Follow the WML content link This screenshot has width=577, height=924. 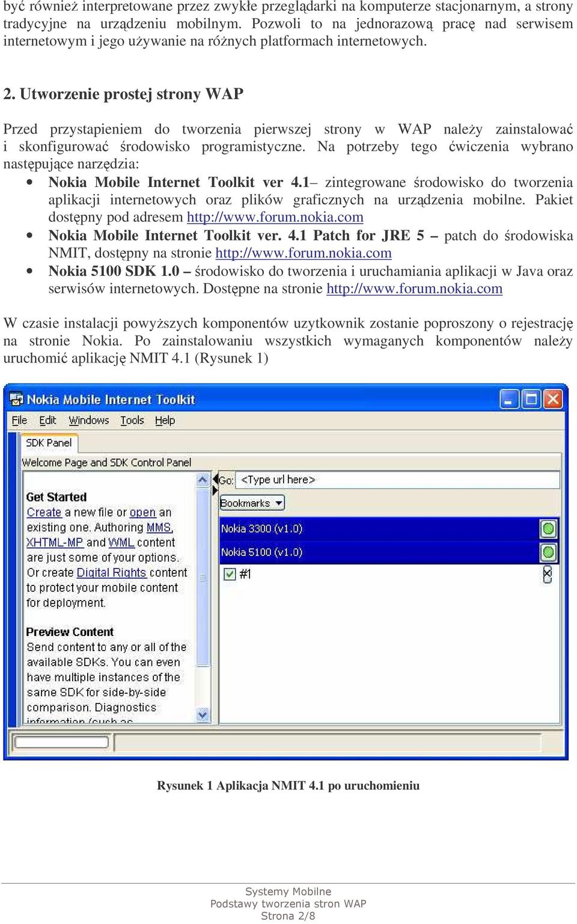point(121,542)
